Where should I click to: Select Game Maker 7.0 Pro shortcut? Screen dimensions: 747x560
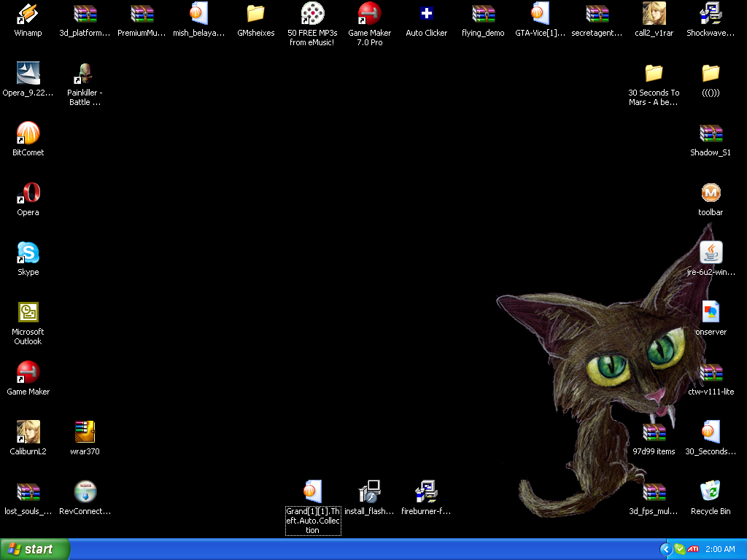(x=370, y=14)
